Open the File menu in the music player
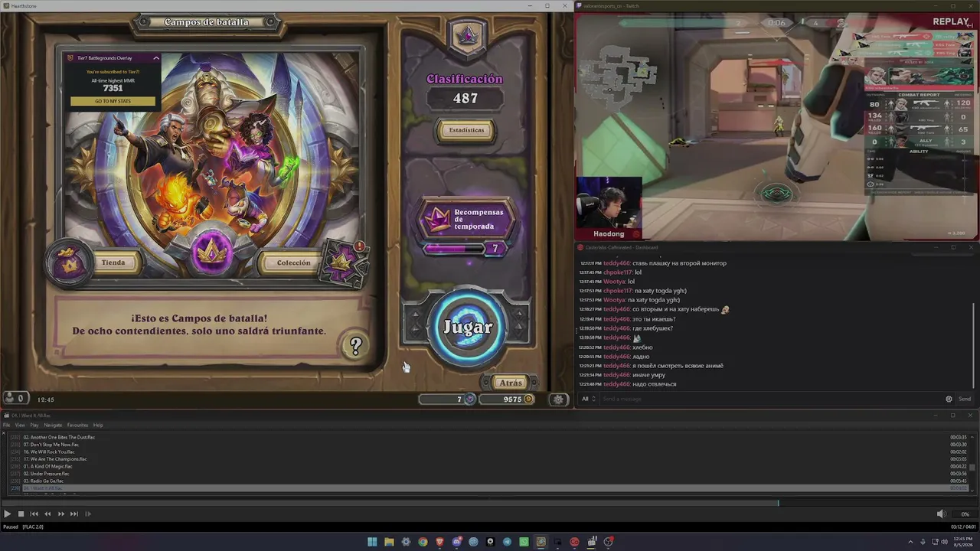This screenshot has height=551, width=980. [x=6, y=425]
